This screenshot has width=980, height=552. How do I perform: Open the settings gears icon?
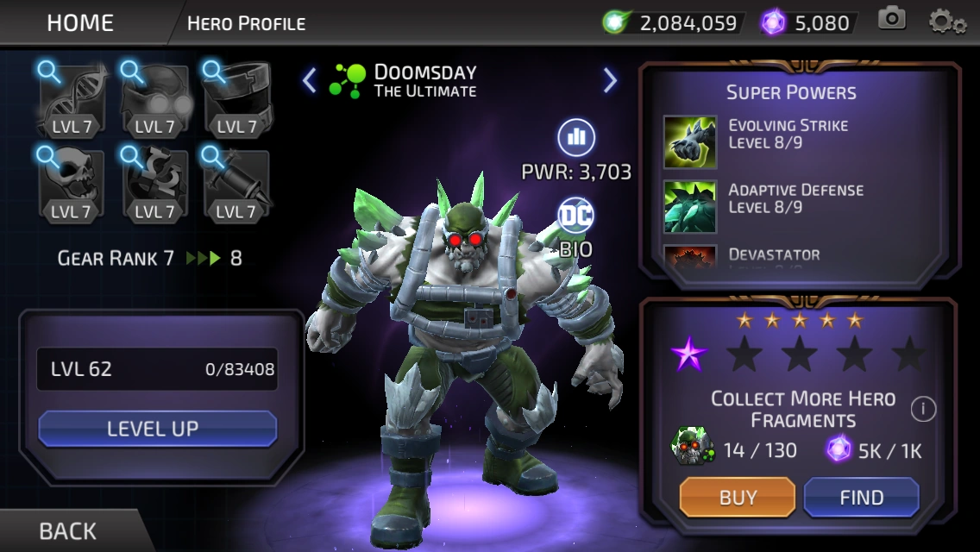pyautogui.click(x=947, y=22)
